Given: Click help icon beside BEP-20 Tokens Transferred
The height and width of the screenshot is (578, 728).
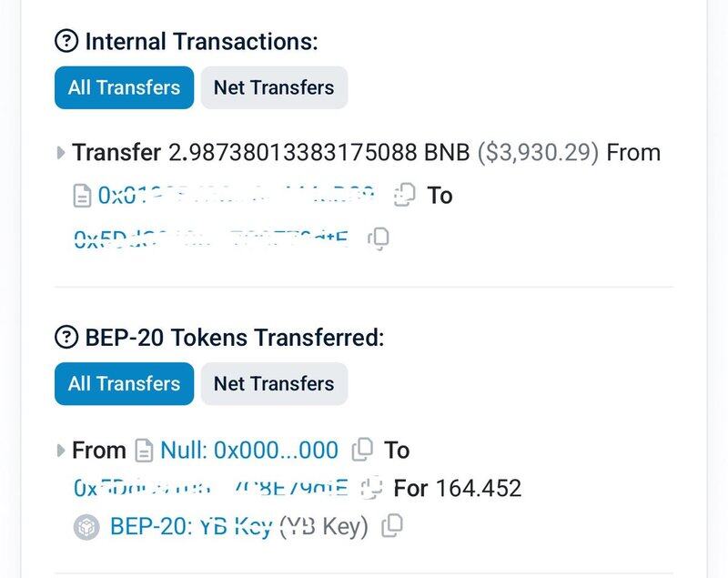Looking at the screenshot, I should 66,338.
